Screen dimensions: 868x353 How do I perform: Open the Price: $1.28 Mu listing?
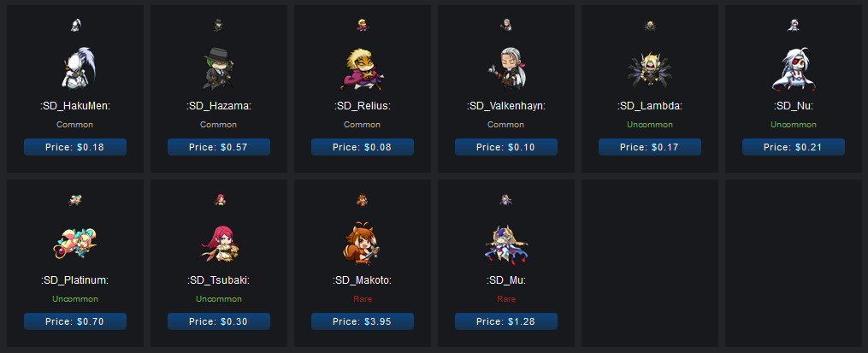tap(506, 321)
